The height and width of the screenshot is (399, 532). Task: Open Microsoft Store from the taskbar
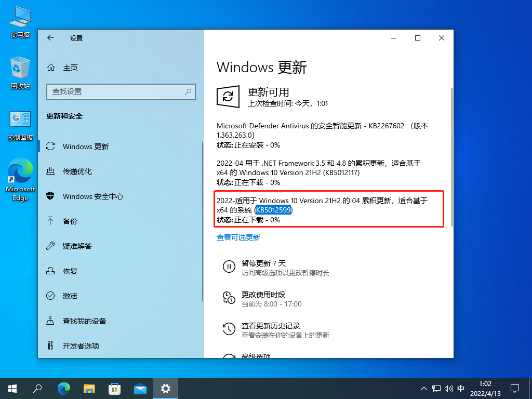click(115, 389)
